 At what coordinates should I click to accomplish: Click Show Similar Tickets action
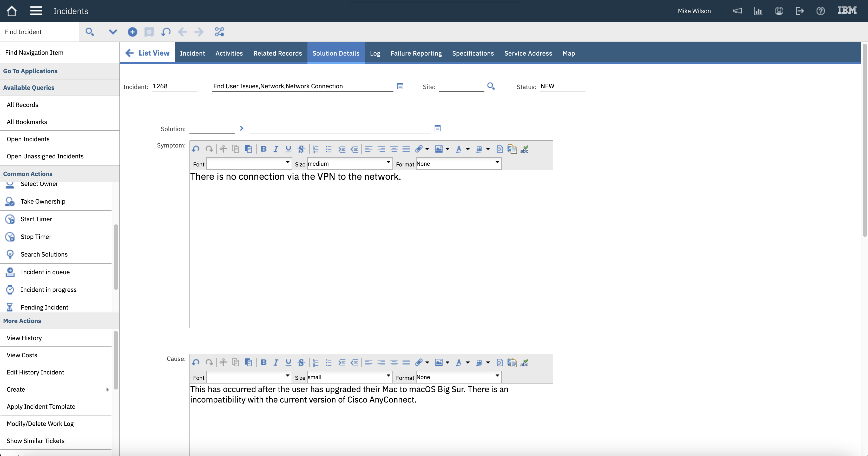pyautogui.click(x=35, y=440)
